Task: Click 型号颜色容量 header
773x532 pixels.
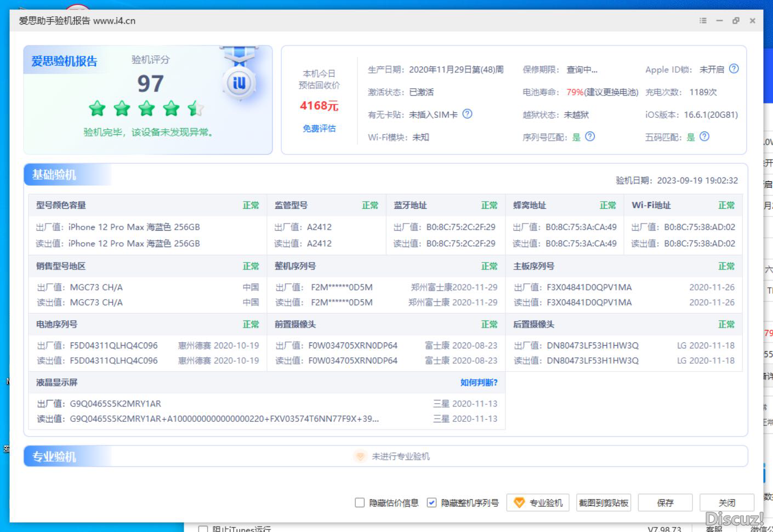Action: (x=61, y=205)
